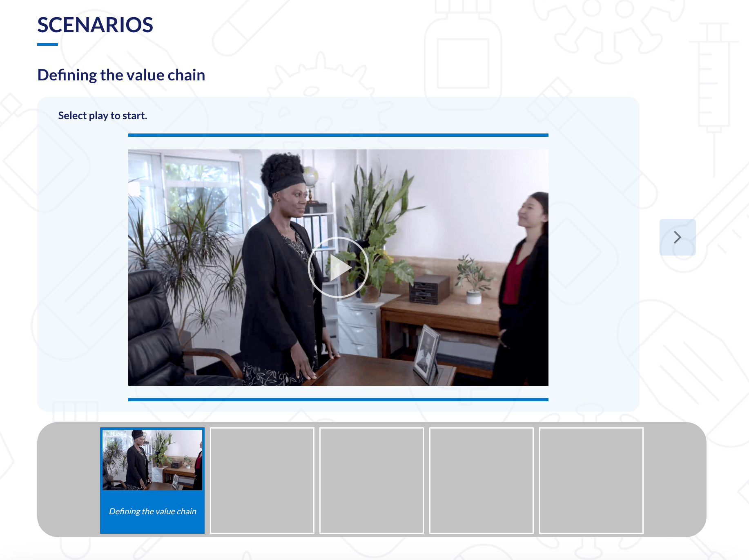This screenshot has height=560, width=749.
Task: Click the 'Select play to start.' instruction
Action: pyautogui.click(x=103, y=116)
